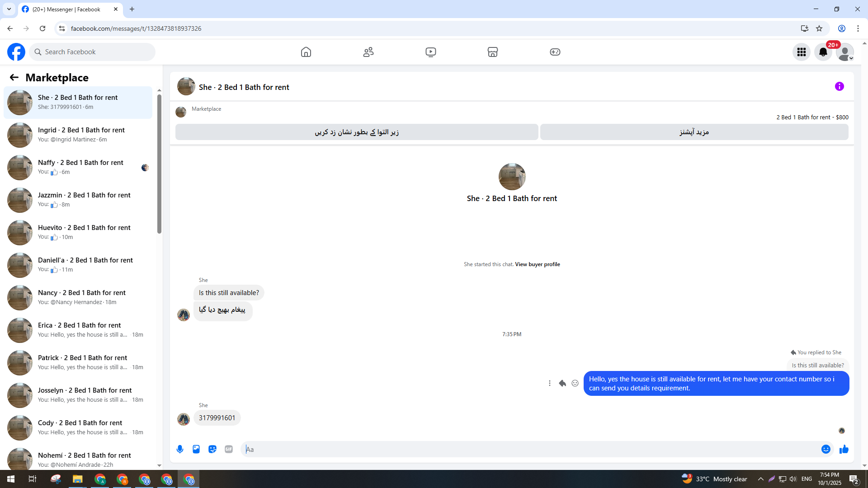Open the tab search dropdown arrow
The width and height of the screenshot is (868, 488).
(x=9, y=9)
